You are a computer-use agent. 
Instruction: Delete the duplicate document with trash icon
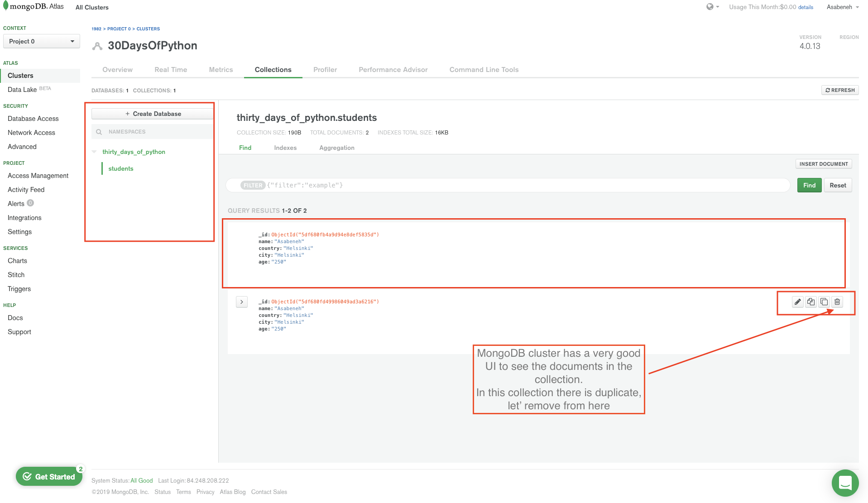tap(837, 302)
